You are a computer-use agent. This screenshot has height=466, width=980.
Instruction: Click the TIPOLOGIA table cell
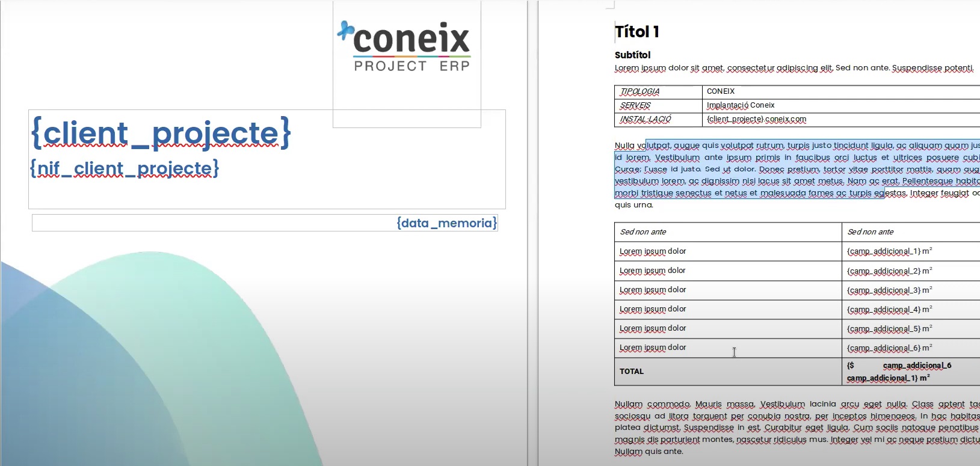click(x=658, y=91)
